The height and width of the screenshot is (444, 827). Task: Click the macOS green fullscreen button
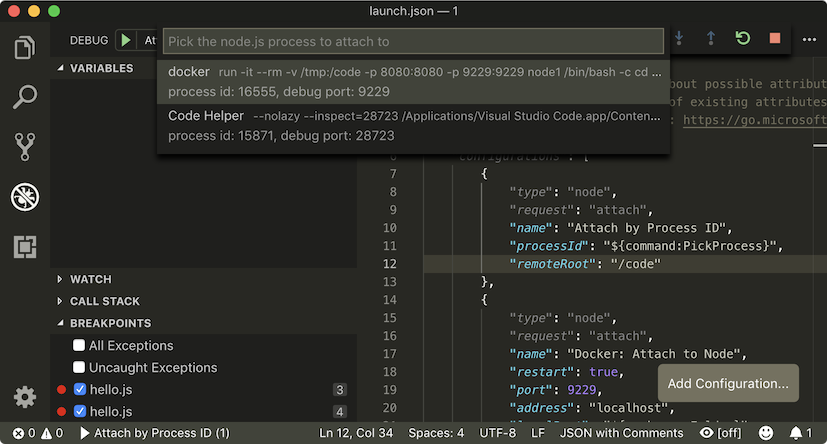coord(54,11)
